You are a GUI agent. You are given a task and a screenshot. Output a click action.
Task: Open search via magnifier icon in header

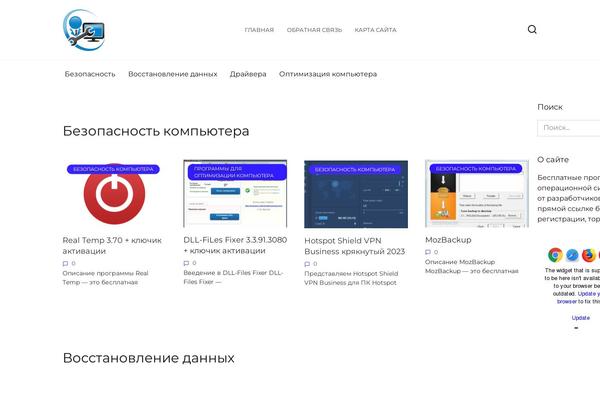coord(532,29)
